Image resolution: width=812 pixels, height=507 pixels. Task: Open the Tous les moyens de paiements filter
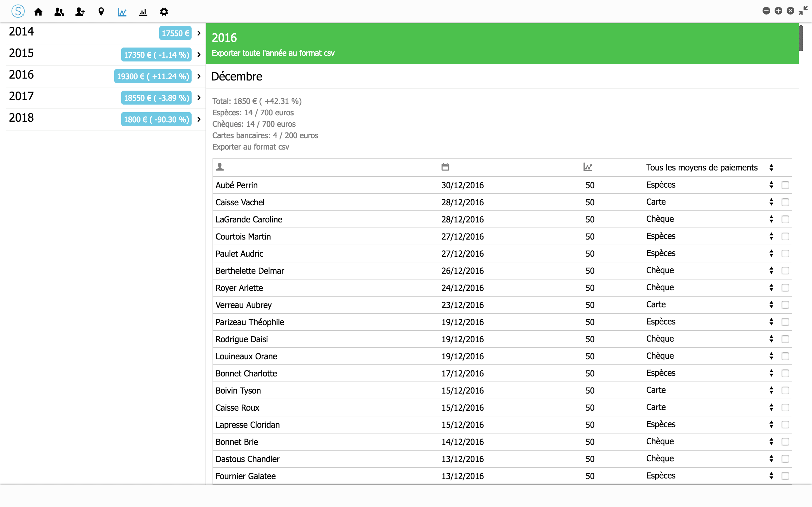[709, 168]
